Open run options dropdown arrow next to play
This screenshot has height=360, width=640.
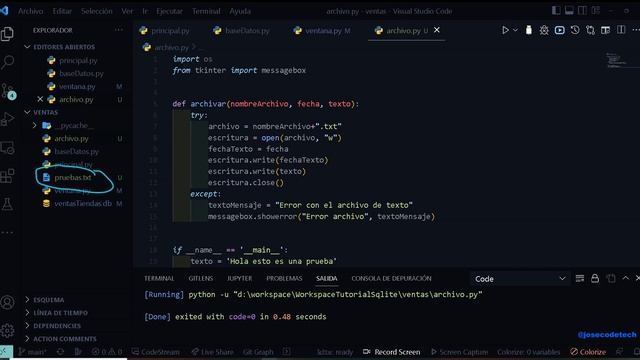coord(515,30)
